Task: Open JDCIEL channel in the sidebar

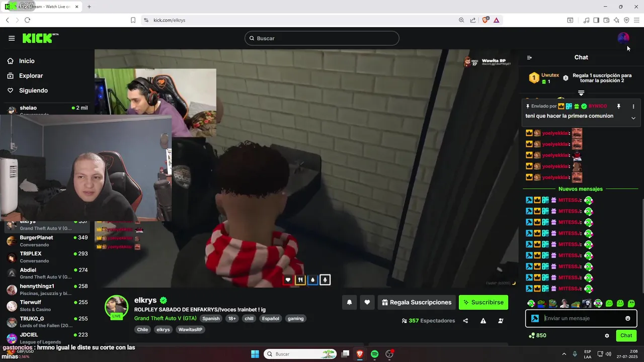Action: [x=47, y=338]
